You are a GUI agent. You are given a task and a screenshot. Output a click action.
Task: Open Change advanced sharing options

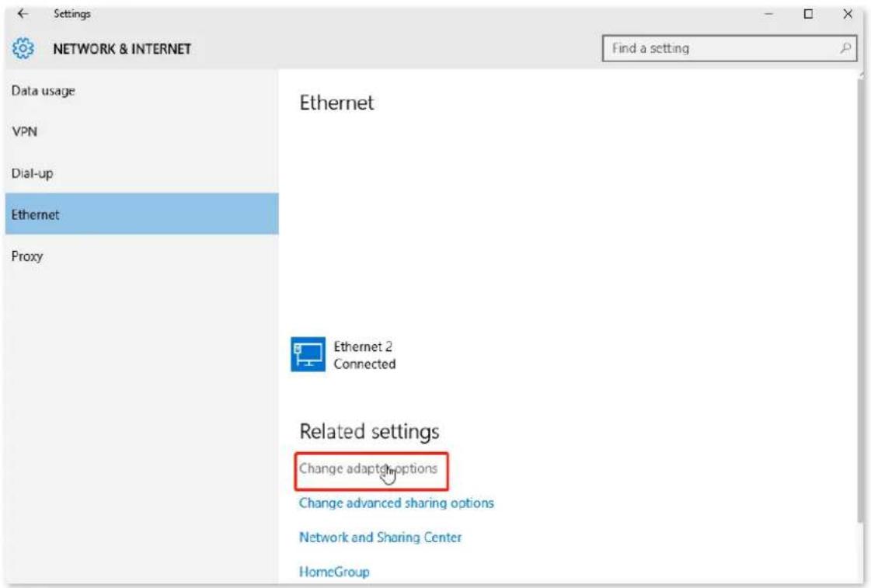pyautogui.click(x=396, y=503)
